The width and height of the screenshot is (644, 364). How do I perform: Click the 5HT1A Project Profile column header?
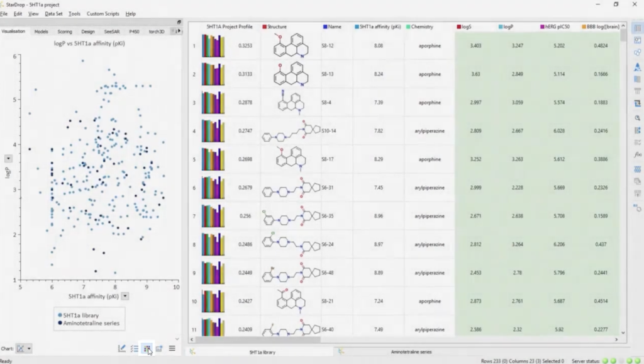(x=230, y=27)
